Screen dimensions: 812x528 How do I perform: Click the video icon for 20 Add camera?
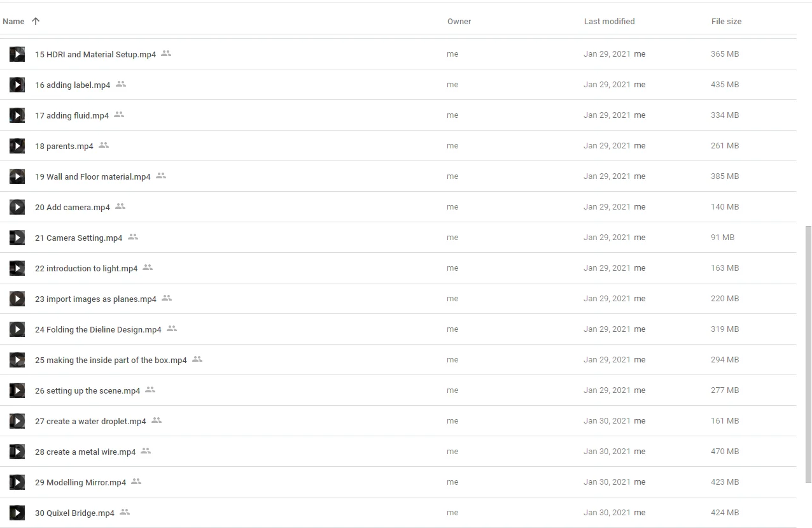click(17, 207)
